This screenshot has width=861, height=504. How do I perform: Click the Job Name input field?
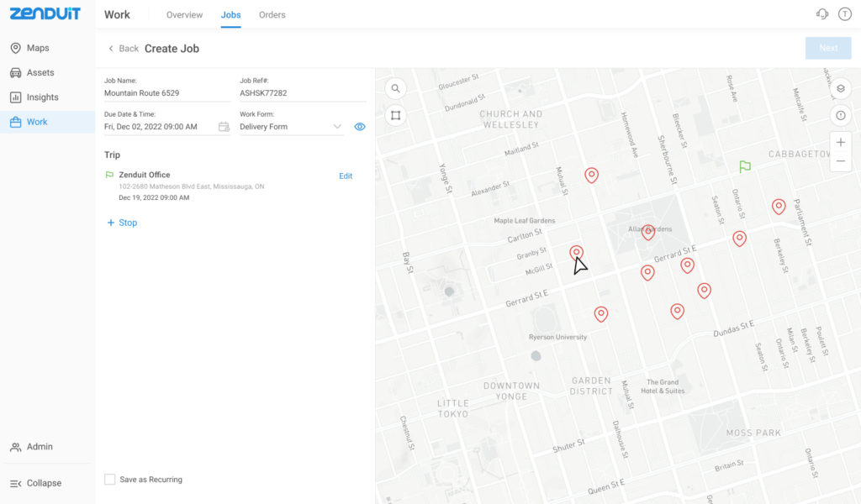pos(166,93)
